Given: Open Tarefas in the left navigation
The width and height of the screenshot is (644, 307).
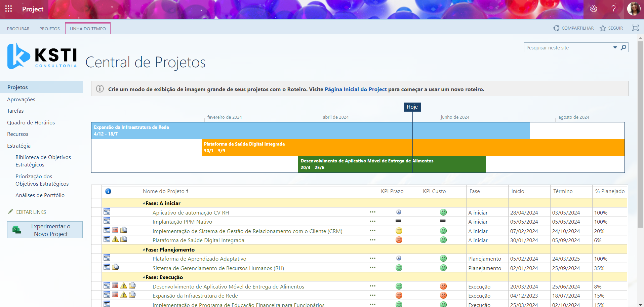Looking at the screenshot, I should point(15,111).
